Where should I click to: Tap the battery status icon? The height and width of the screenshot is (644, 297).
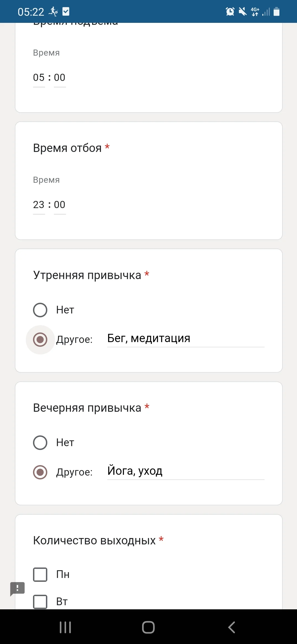point(277,12)
